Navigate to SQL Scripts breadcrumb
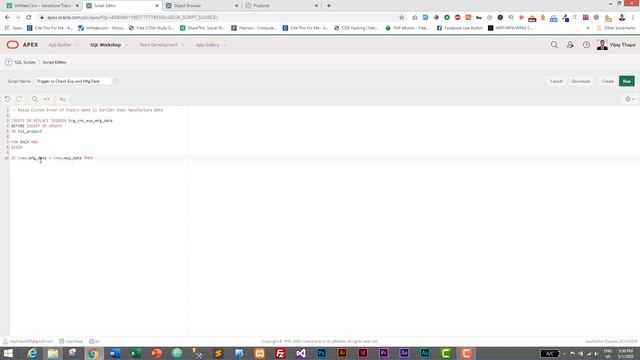The height and width of the screenshot is (360, 640). pyautogui.click(x=25, y=62)
